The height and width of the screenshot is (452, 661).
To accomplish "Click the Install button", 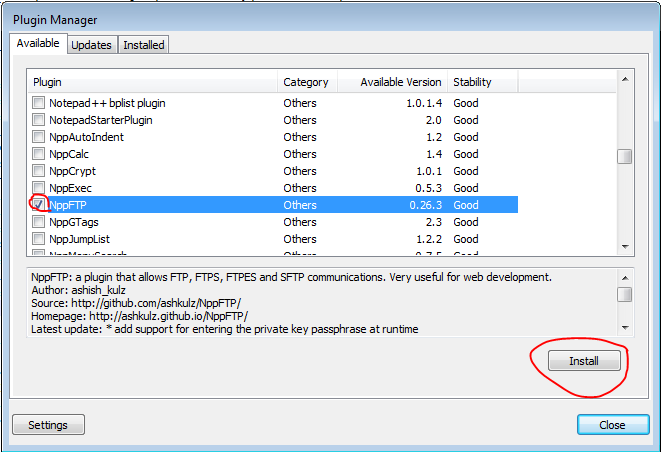I will pos(584,361).
